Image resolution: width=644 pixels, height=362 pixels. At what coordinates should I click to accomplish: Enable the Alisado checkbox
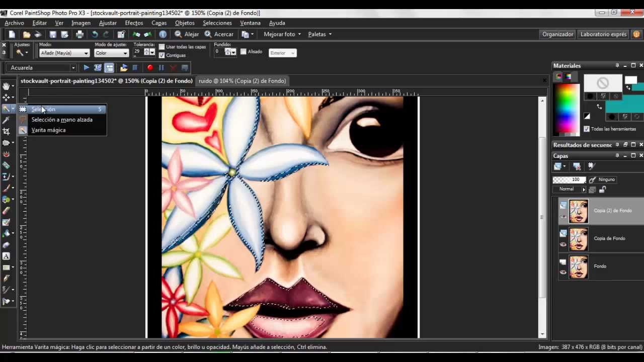click(243, 51)
